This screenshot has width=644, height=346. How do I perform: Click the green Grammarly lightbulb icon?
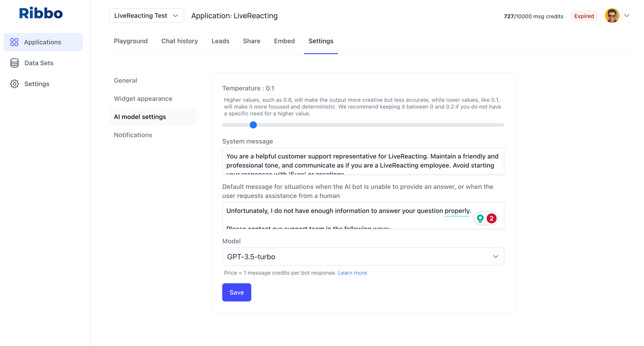click(480, 218)
